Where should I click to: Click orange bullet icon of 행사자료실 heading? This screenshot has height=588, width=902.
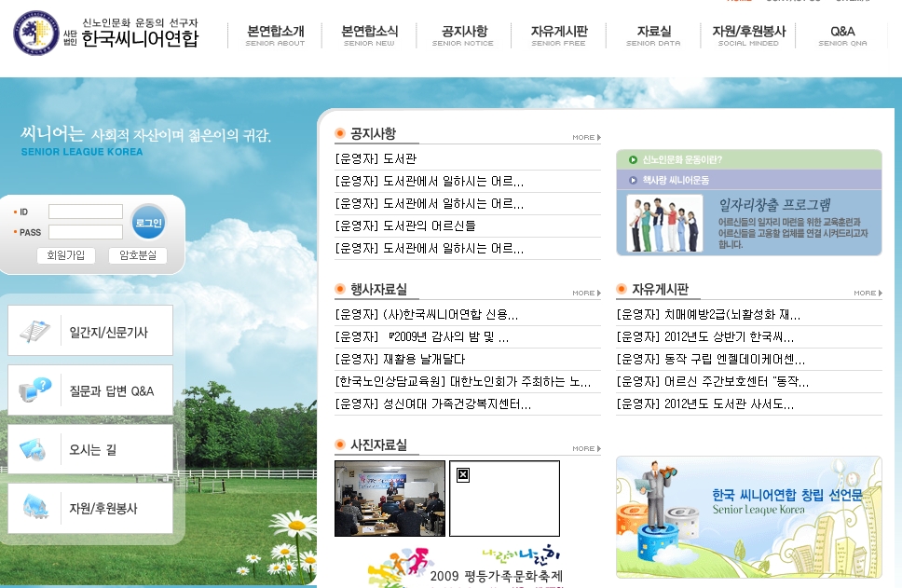340,289
